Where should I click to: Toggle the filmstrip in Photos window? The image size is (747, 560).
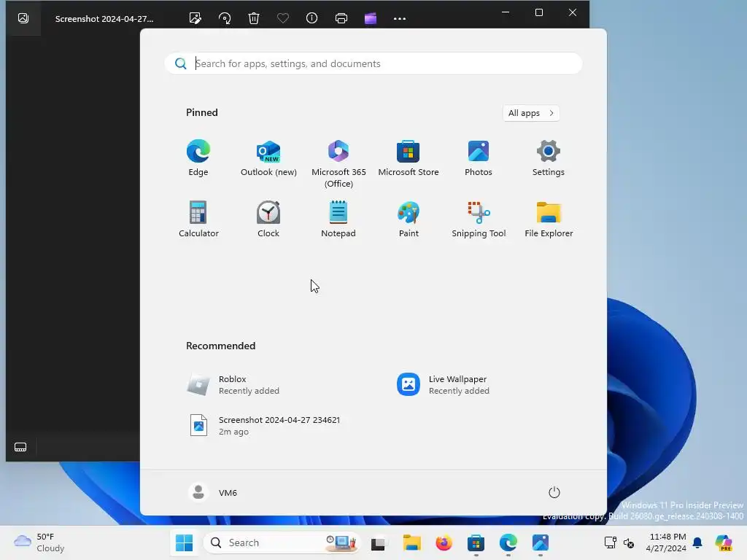(x=20, y=447)
